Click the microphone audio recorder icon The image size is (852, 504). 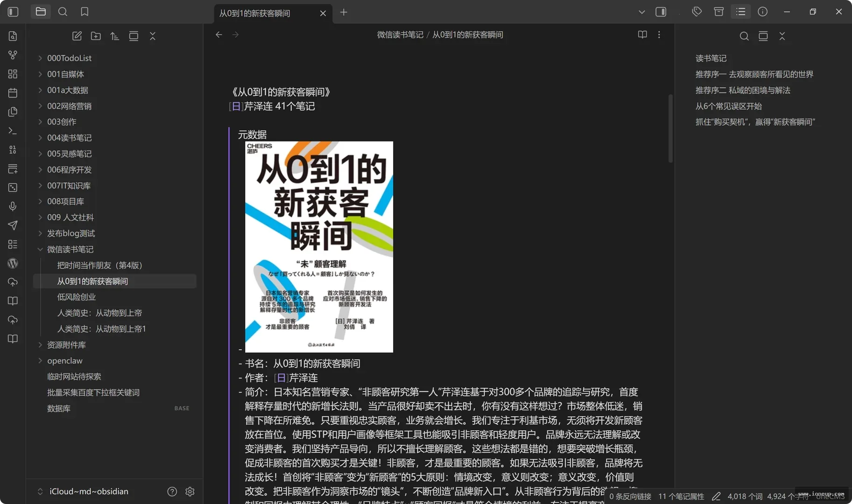click(13, 206)
